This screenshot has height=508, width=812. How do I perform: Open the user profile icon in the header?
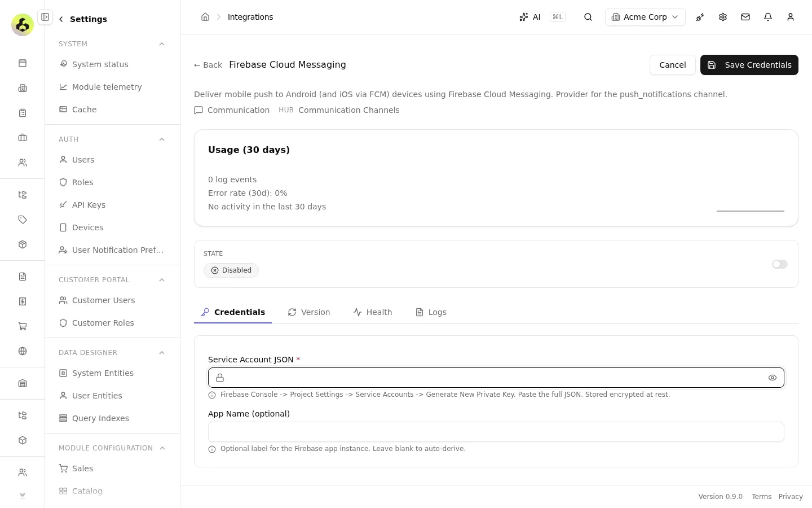(x=791, y=17)
